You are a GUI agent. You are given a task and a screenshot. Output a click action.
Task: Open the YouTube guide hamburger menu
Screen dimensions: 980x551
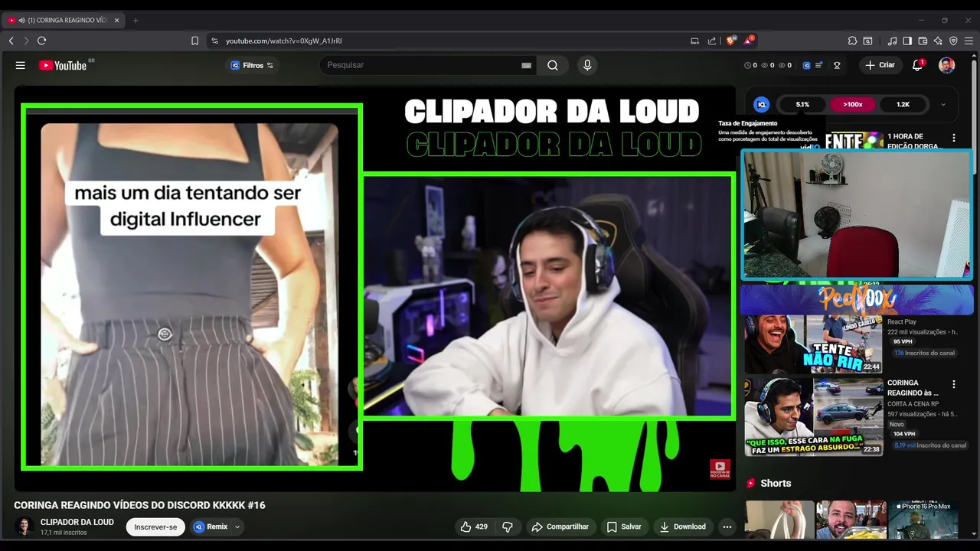click(21, 65)
